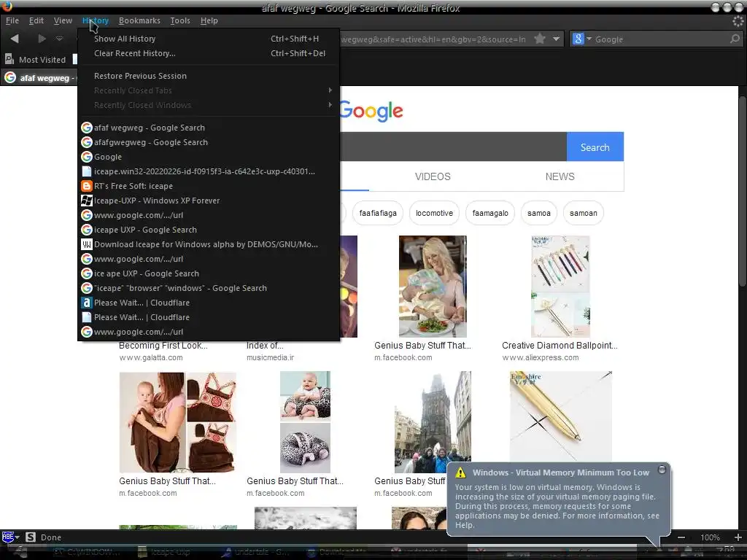The height and width of the screenshot is (560, 747).
Task: Open 'afaf wegweg - Google Search' history entry
Action: [x=209, y=128]
